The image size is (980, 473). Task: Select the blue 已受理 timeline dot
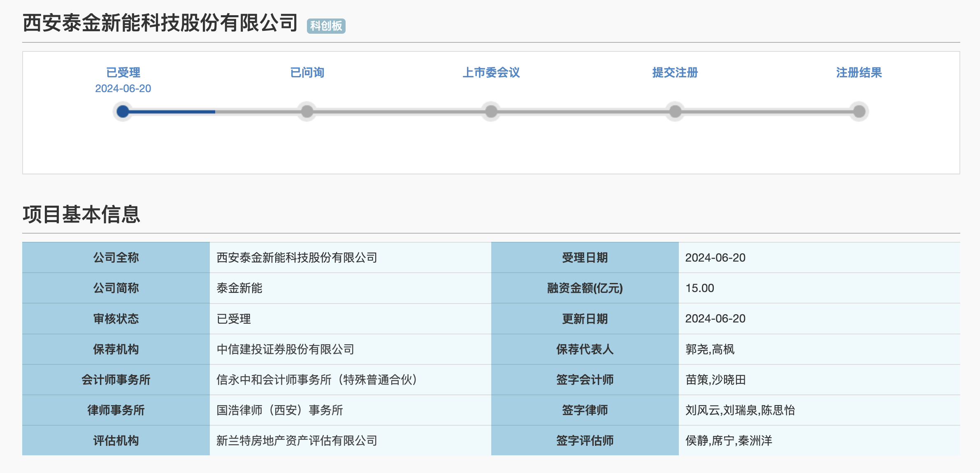pyautogui.click(x=123, y=111)
